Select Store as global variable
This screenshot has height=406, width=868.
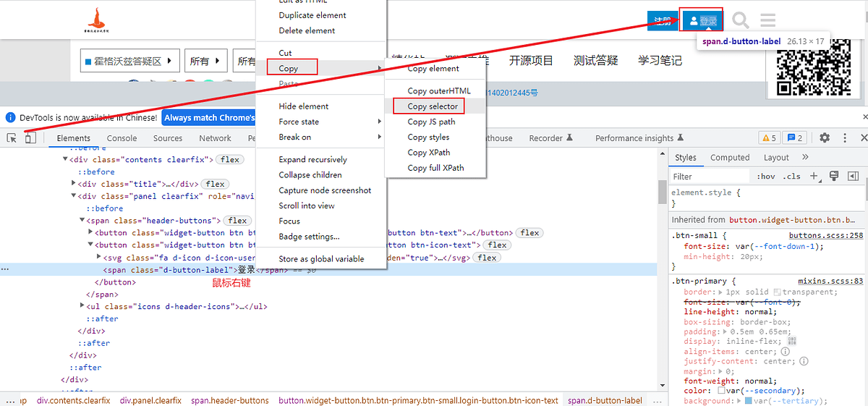coord(321,259)
